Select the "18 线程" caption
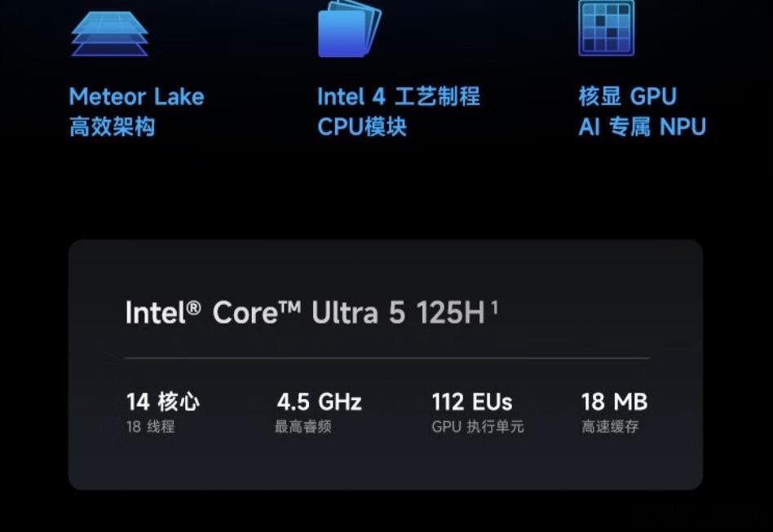773x532 pixels. 150,426
